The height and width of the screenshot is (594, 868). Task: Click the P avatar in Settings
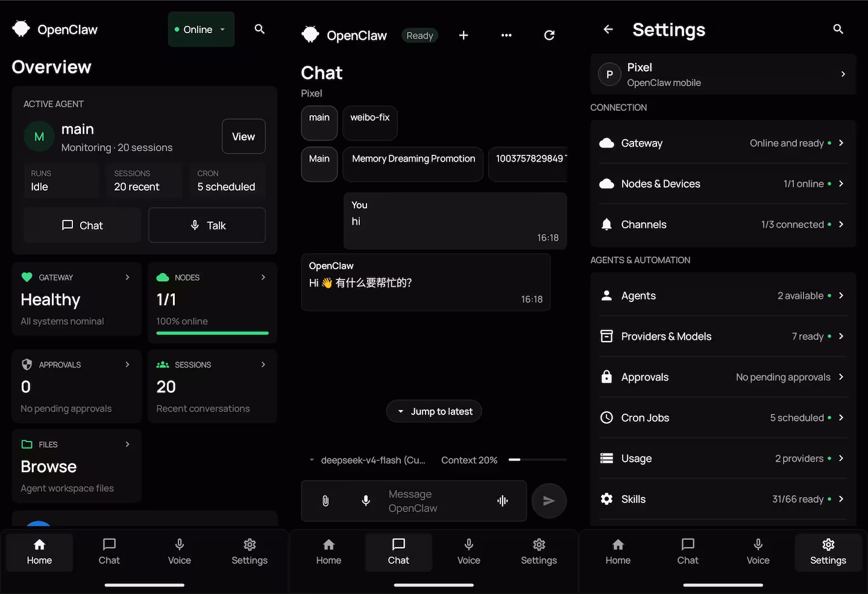pos(609,74)
